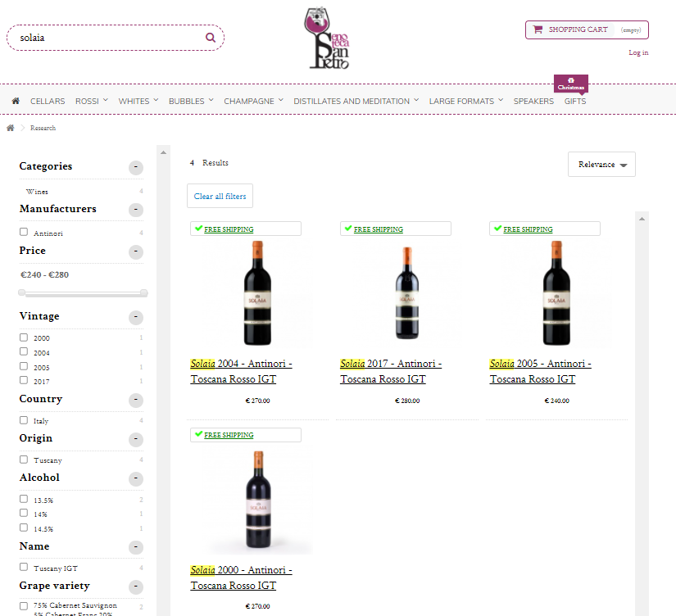
Task: Collapse the Manufacturers filter section
Action: (x=136, y=210)
